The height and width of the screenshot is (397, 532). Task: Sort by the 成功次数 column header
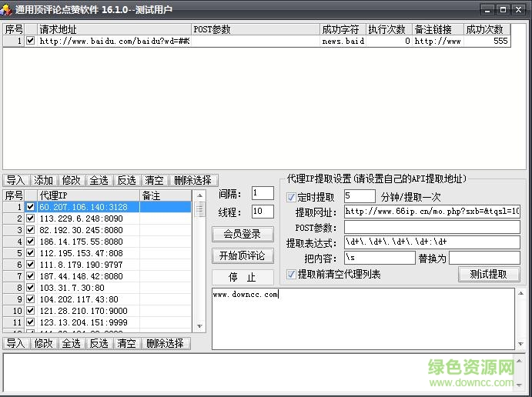[486, 29]
